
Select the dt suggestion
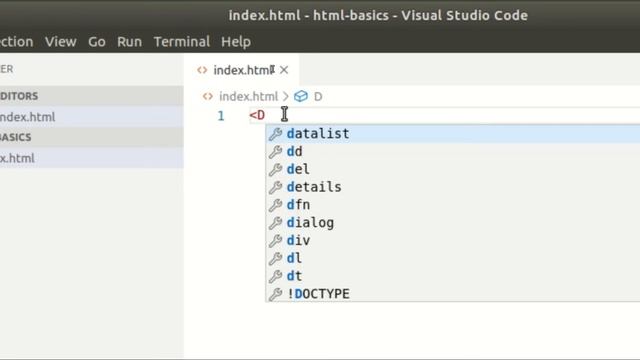(453, 276)
